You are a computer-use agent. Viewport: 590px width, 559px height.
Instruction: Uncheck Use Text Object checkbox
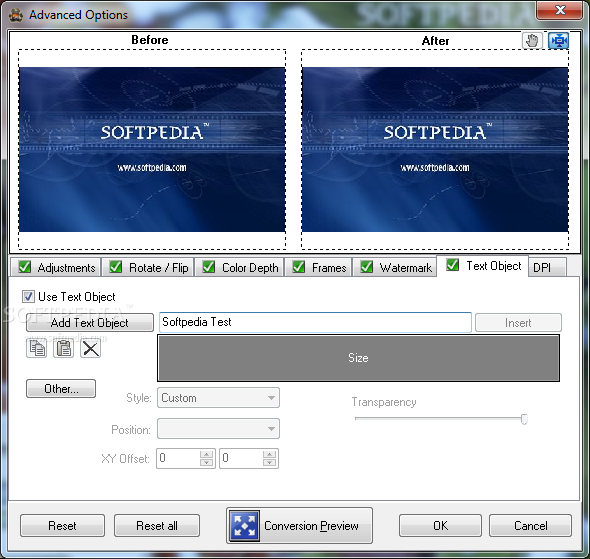tap(28, 296)
